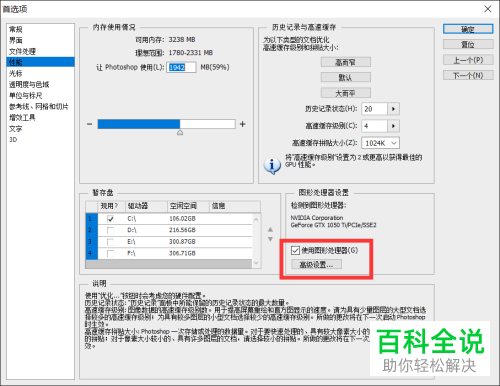
Task: Click the 大而平 cache preset button
Action: click(x=346, y=93)
